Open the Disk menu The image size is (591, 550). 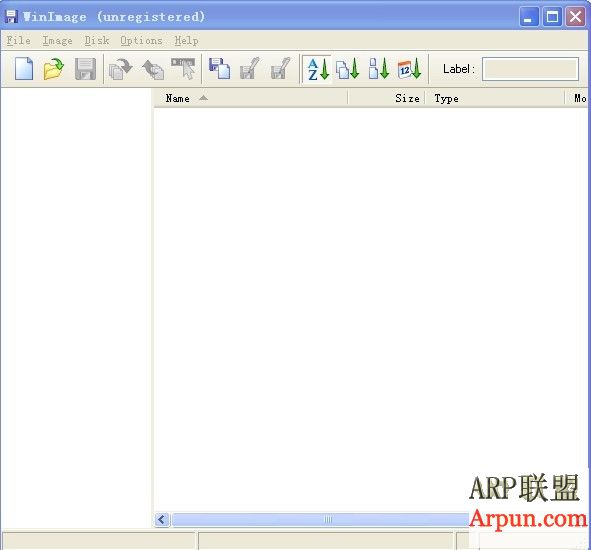[97, 40]
